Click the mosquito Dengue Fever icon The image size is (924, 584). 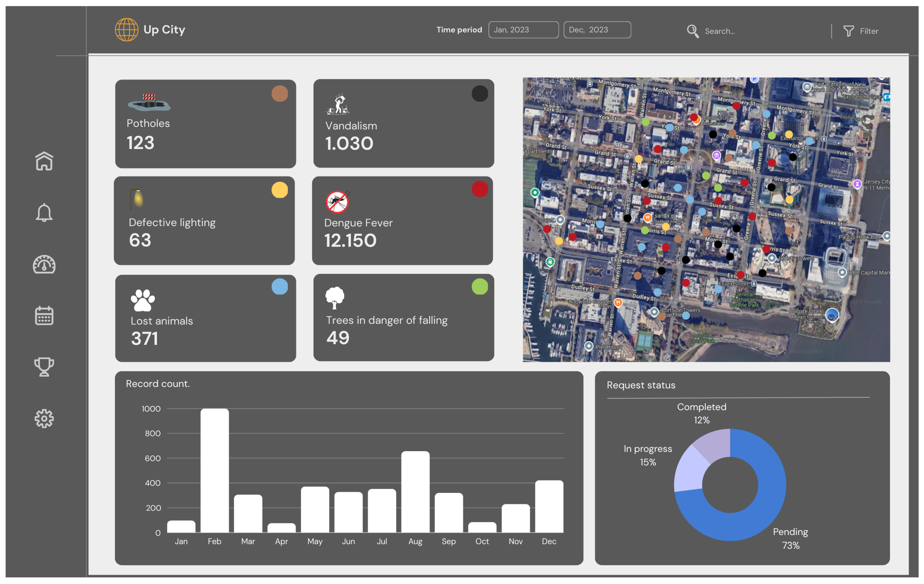pos(337,202)
